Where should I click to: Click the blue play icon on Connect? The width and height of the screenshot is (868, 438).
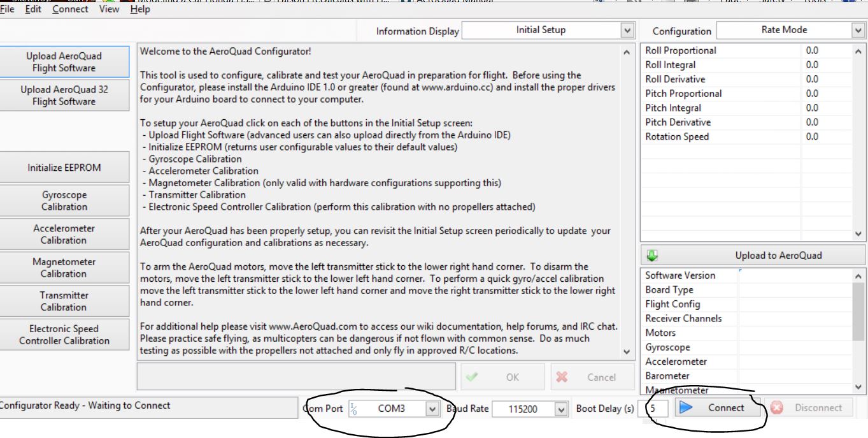686,408
